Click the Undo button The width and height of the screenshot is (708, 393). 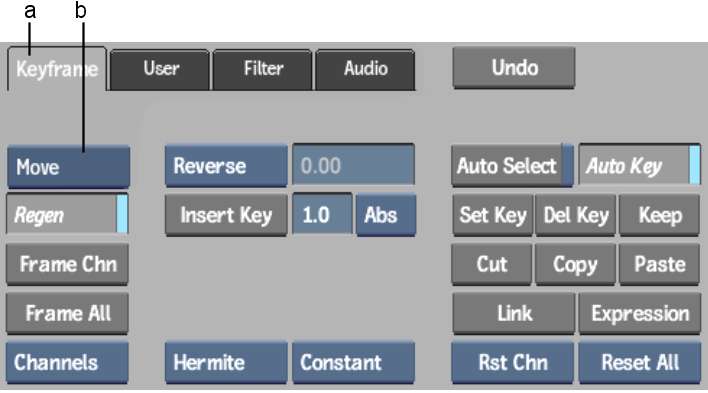pyautogui.click(x=514, y=68)
